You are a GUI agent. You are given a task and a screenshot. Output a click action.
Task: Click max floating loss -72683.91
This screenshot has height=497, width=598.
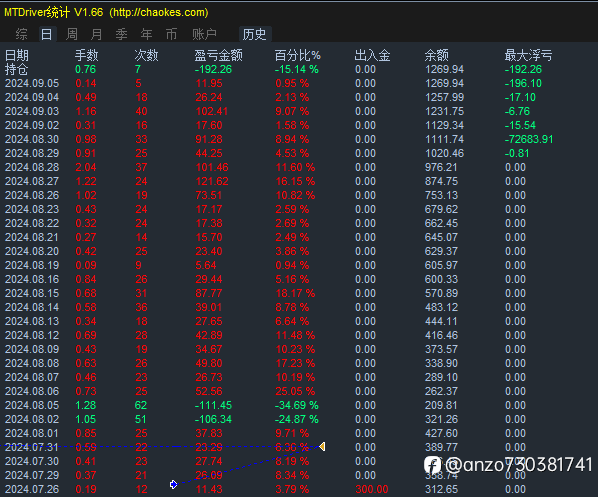pyautogui.click(x=529, y=139)
